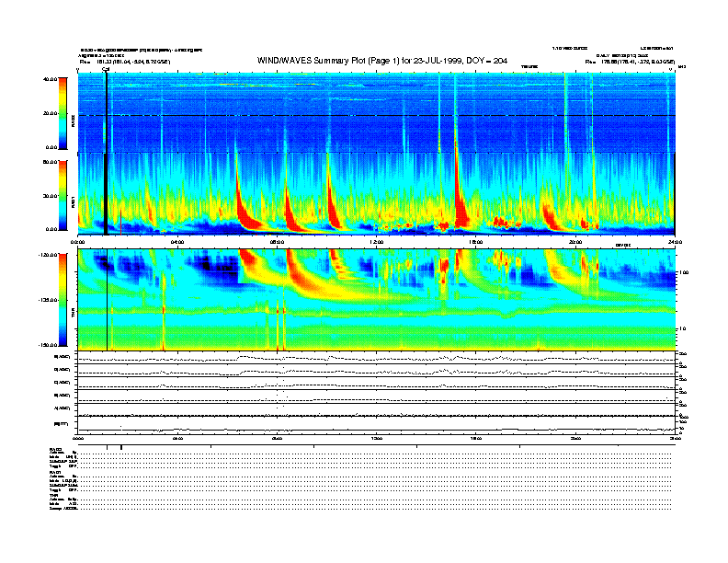Screen dimensions: 728x563
Task: Click the -150.00 value on TNR scale
Action: 46,345
